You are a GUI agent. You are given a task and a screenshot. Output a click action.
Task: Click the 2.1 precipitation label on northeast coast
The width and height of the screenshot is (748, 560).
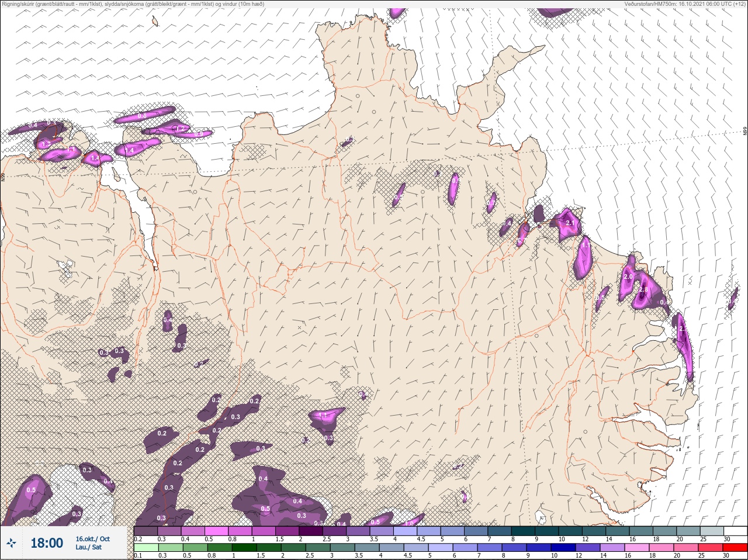[571, 223]
